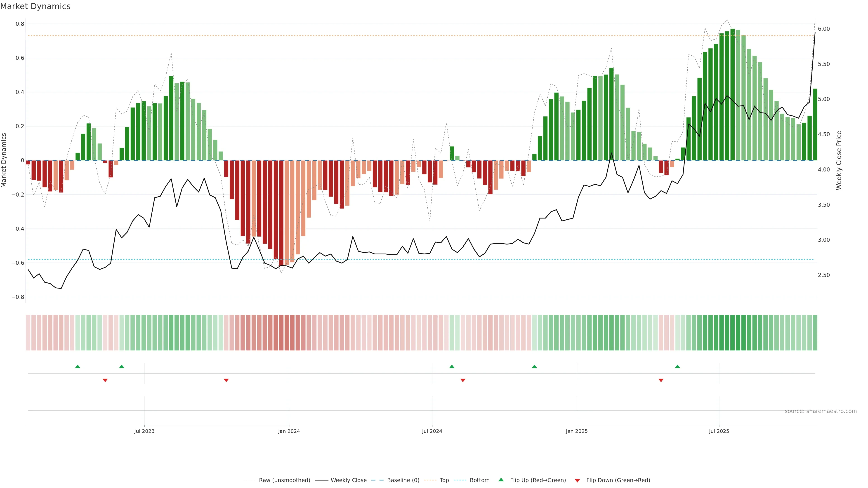Image resolution: width=868 pixels, height=488 pixels.
Task: Hide the Top threshold legend item
Action: [444, 480]
